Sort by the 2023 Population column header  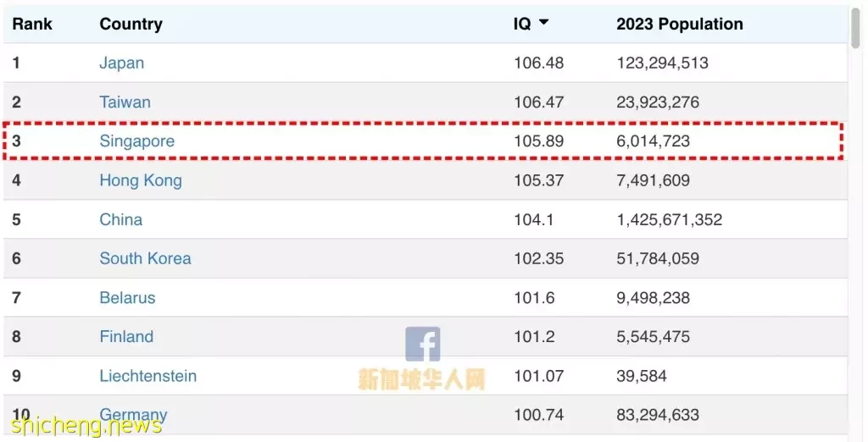coord(680,24)
